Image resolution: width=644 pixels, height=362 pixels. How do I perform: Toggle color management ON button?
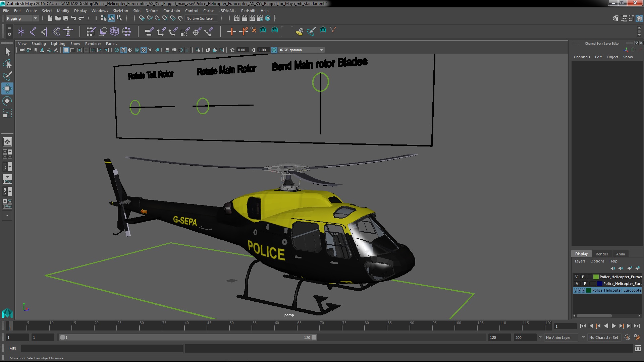[274, 50]
